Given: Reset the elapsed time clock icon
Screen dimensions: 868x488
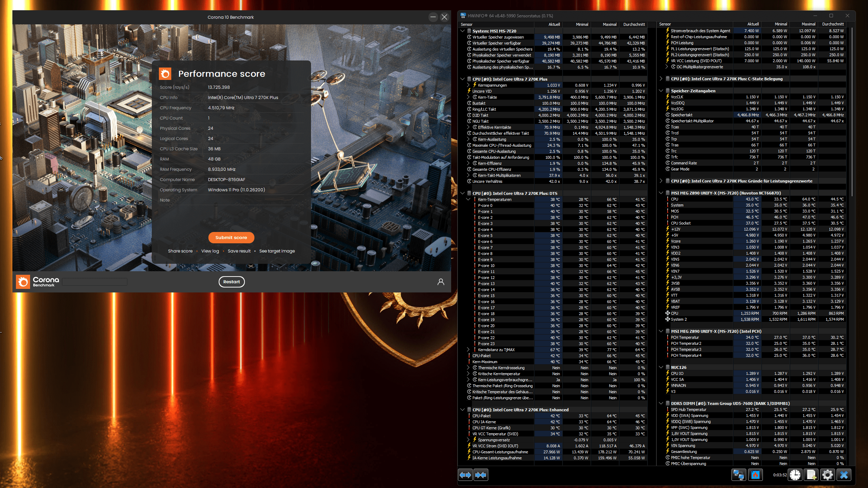Looking at the screenshot, I should 795,475.
